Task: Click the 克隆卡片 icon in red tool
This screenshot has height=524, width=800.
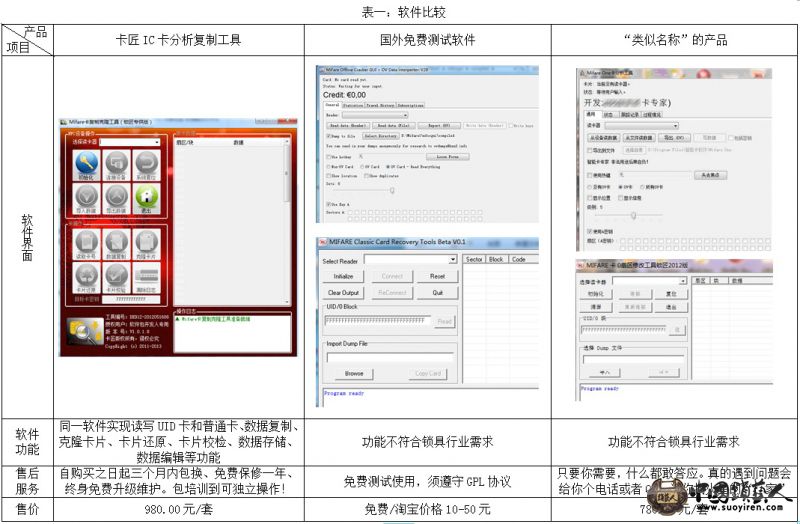Action: (x=146, y=244)
